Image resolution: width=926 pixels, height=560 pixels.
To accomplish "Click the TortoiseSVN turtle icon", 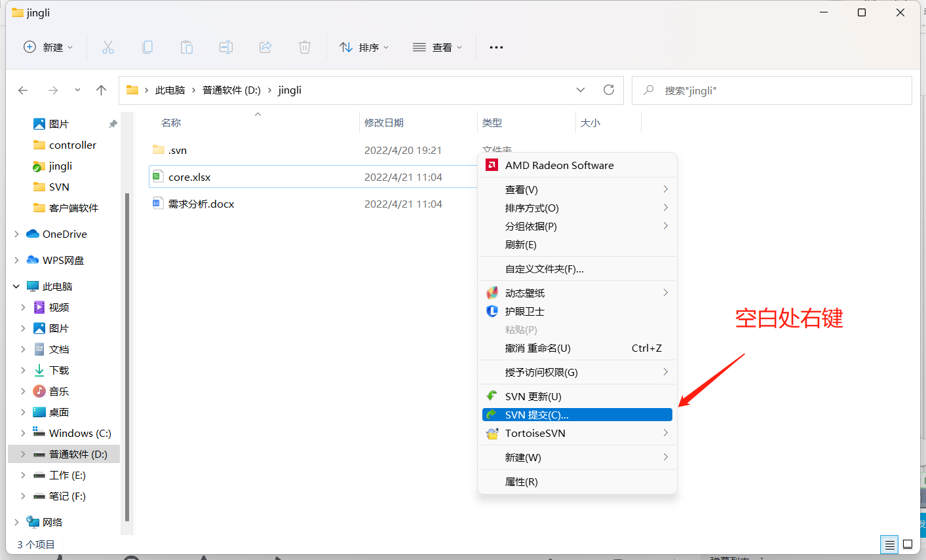I will (492, 433).
